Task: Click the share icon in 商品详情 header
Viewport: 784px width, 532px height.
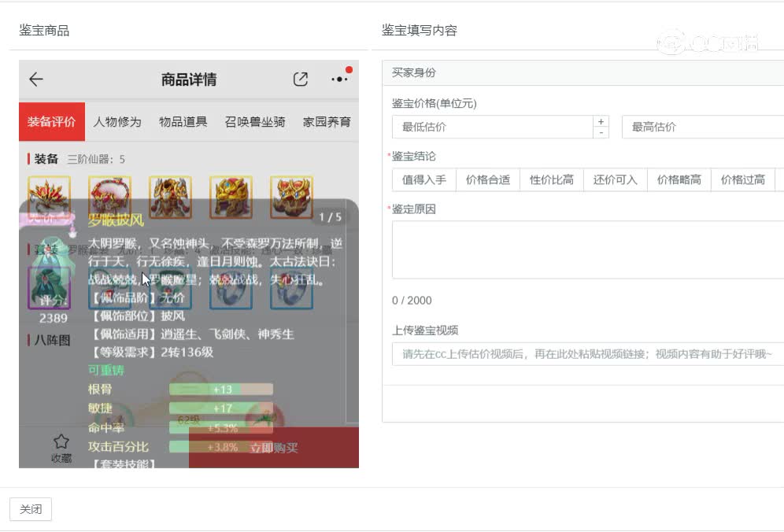Action: (x=301, y=79)
